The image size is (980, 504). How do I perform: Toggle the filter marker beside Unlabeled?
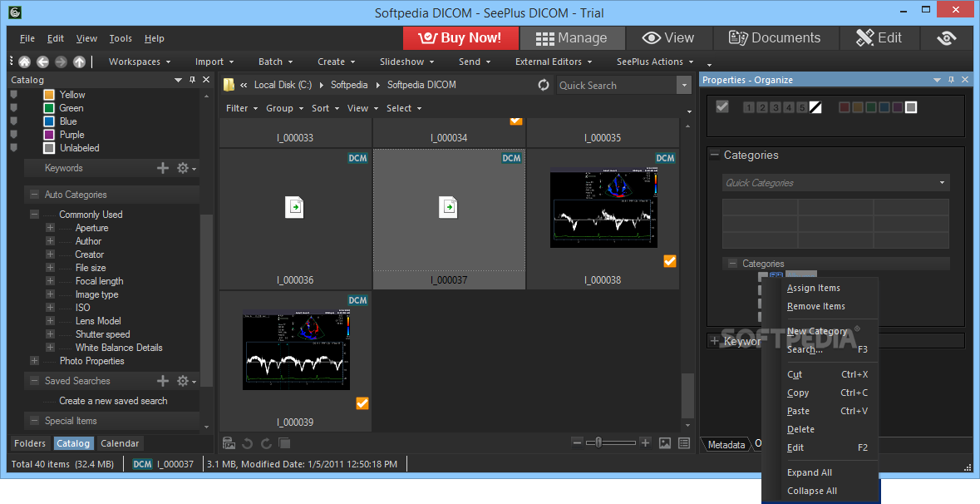tap(14, 147)
